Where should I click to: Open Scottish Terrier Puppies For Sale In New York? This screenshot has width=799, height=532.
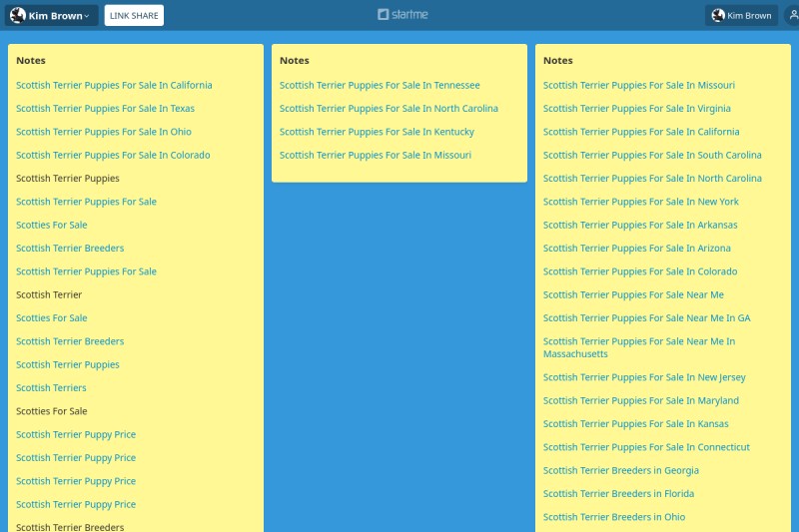pyautogui.click(x=640, y=202)
